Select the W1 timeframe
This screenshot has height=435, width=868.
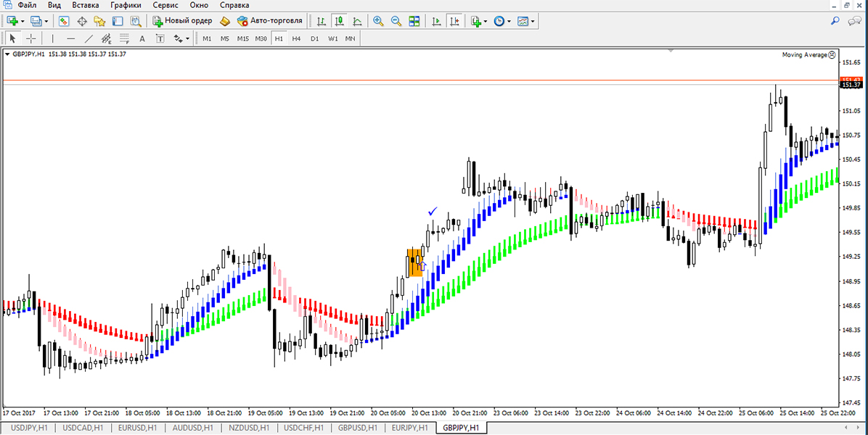coord(332,38)
